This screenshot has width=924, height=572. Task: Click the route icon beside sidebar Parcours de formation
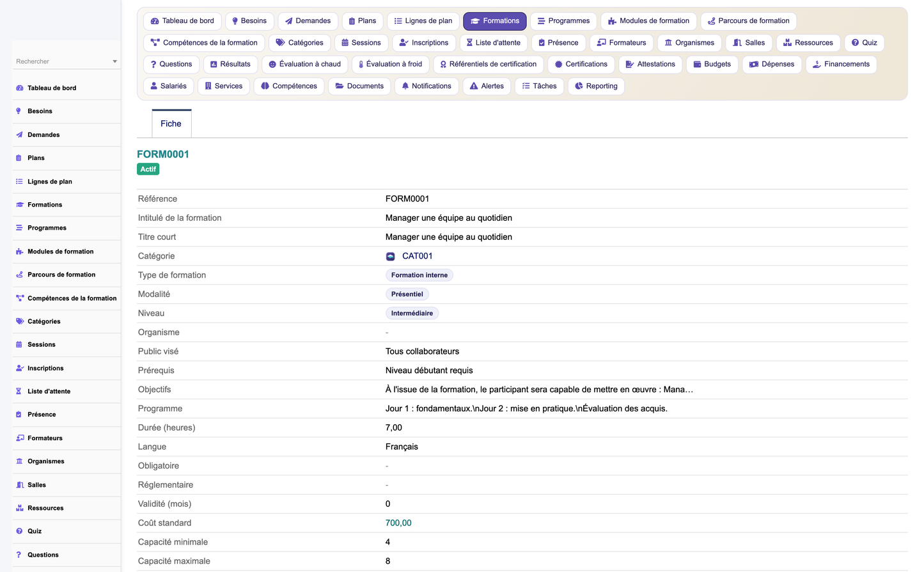tap(19, 274)
